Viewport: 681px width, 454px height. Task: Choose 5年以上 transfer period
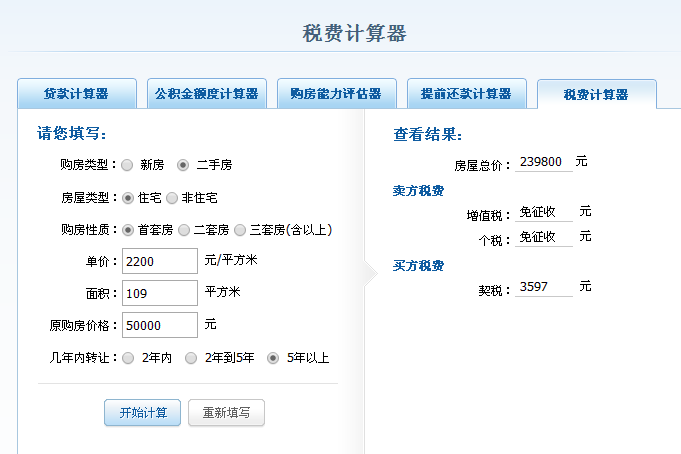coord(273,358)
